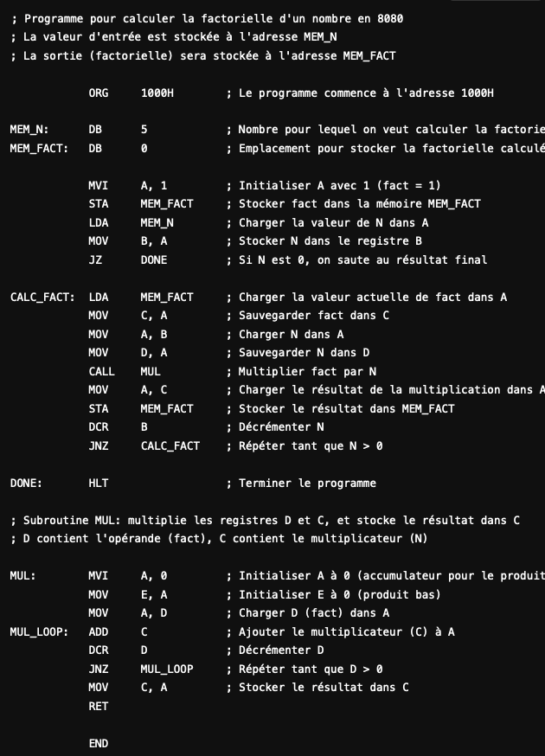Click the JZ instruction mnemonic
This screenshot has width=545, height=756.
click(x=94, y=259)
